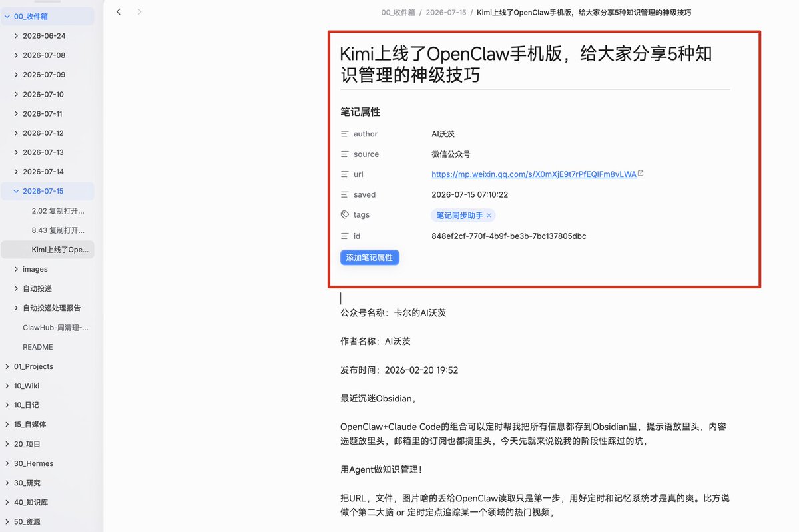Click the line 最近沉迷Obsidian
Screen dimensions: 799x532
[378, 399]
